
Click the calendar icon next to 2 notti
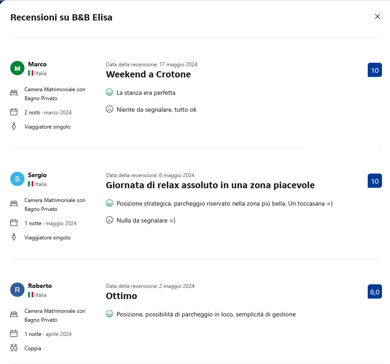(x=14, y=112)
